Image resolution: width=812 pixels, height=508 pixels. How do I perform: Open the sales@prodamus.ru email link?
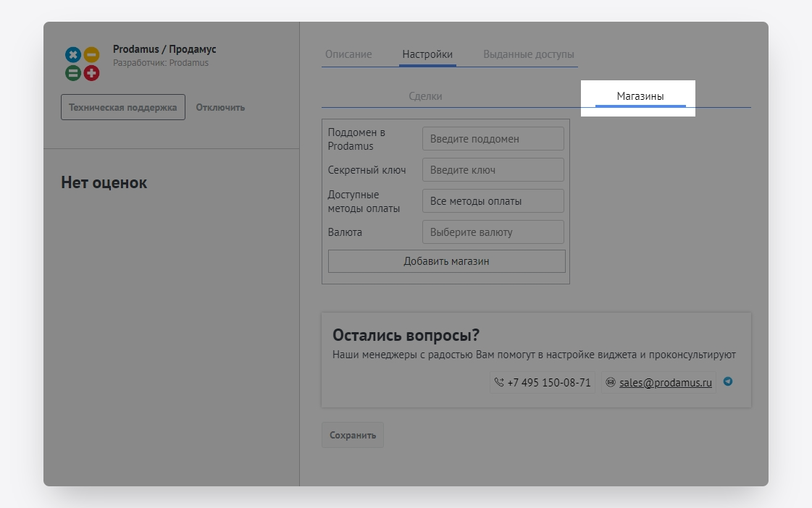pos(666,383)
